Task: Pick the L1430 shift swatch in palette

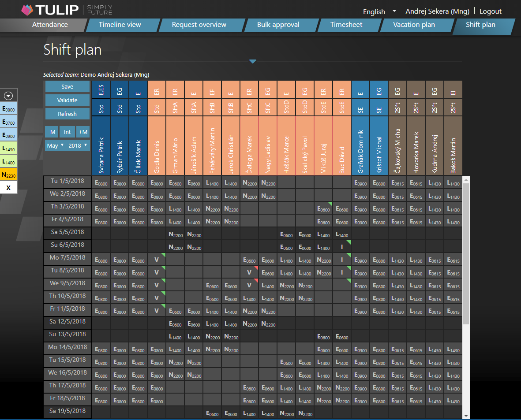Action: (8, 149)
